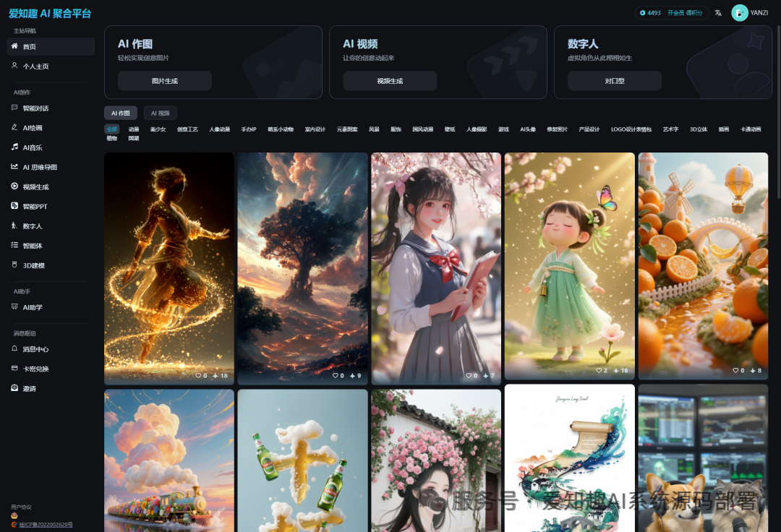Filter gallery by 美少女
This screenshot has width=781, height=532.
[158, 129]
